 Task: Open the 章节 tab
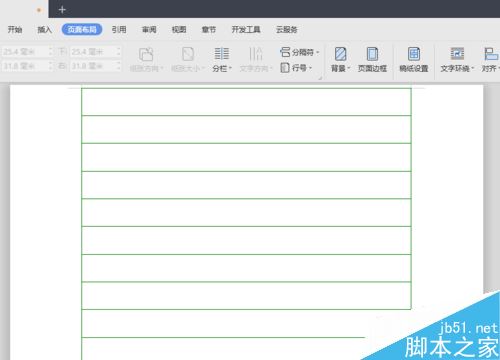[x=209, y=30]
